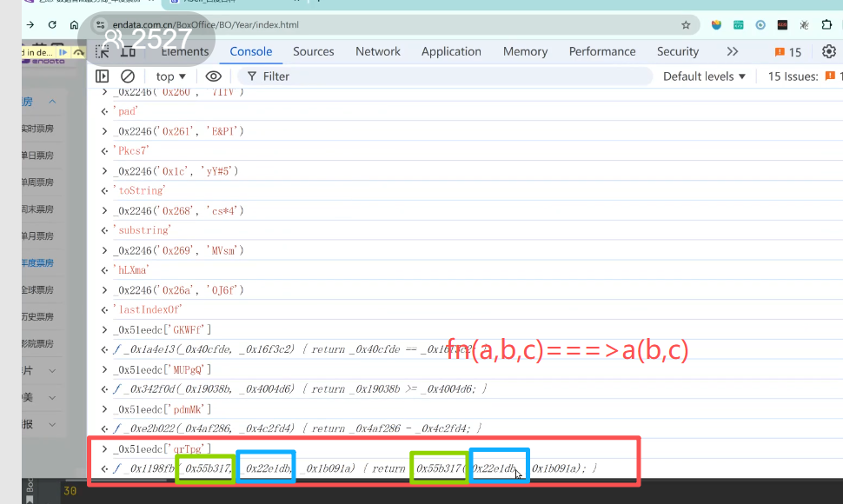Open 单月票房 in the page sidebar
This screenshot has width=843, height=504.
[x=37, y=236]
